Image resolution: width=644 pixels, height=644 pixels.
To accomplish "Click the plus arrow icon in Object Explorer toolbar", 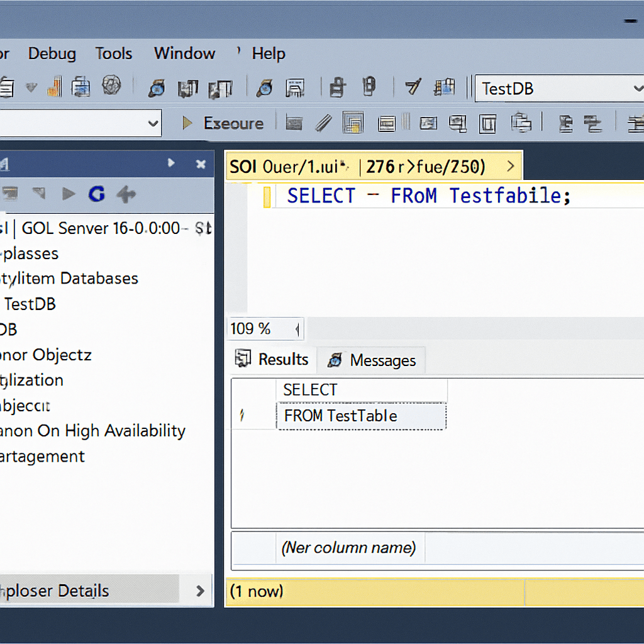I will [x=126, y=194].
